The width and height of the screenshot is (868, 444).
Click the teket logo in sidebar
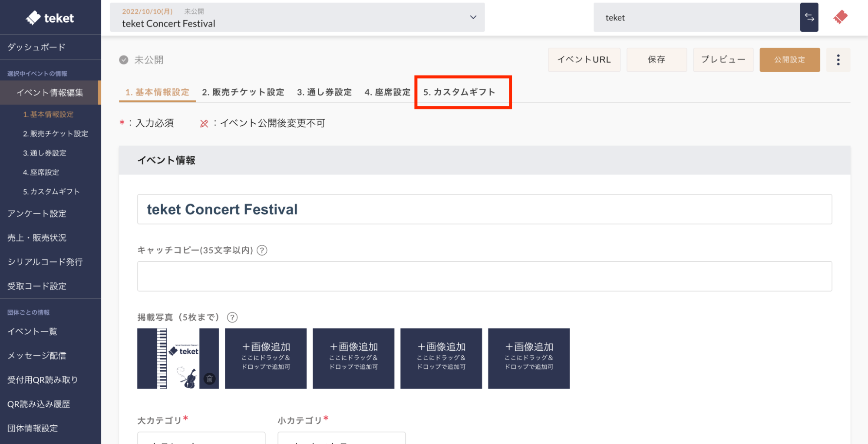click(x=50, y=18)
